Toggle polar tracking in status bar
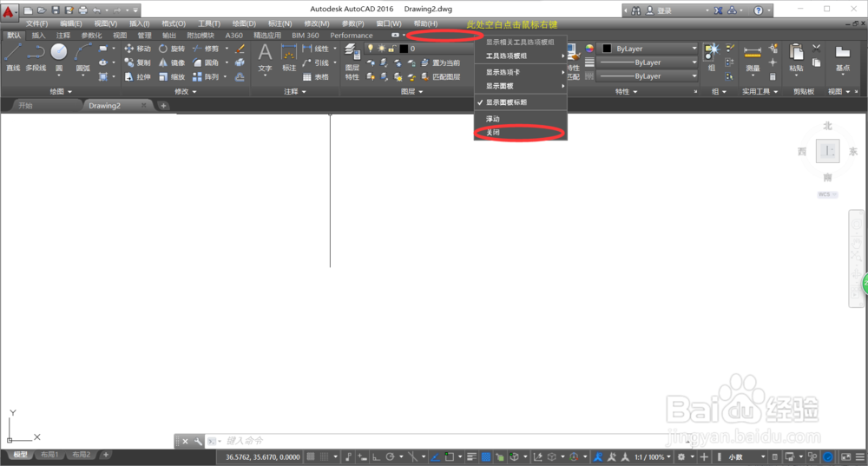This screenshot has width=868, height=466. 390,456
